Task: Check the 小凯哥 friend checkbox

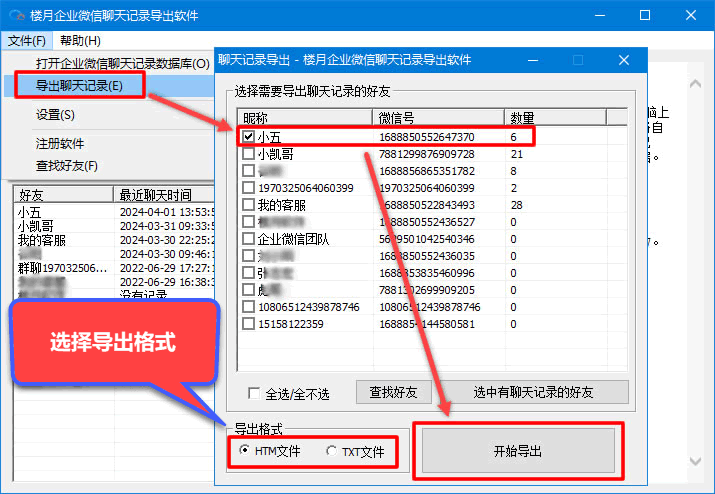Action: coord(248,154)
